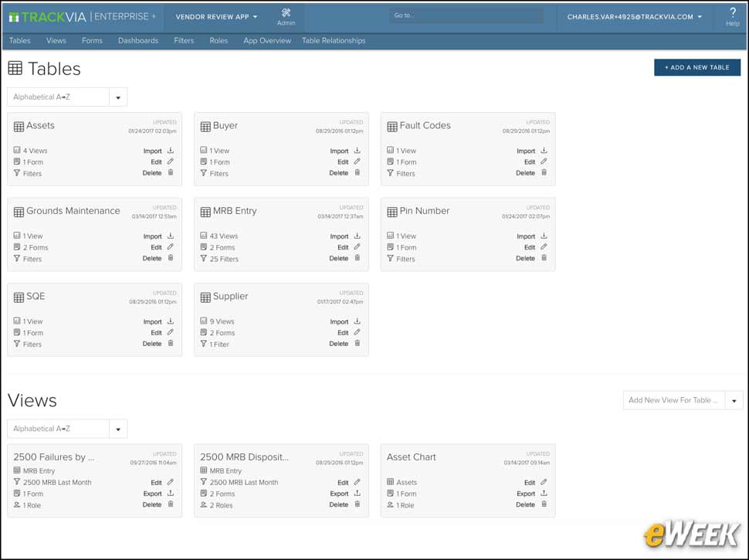Screen dimensions: 749x560
Task: Open 4 Views on Assets card
Action: (x=36, y=151)
